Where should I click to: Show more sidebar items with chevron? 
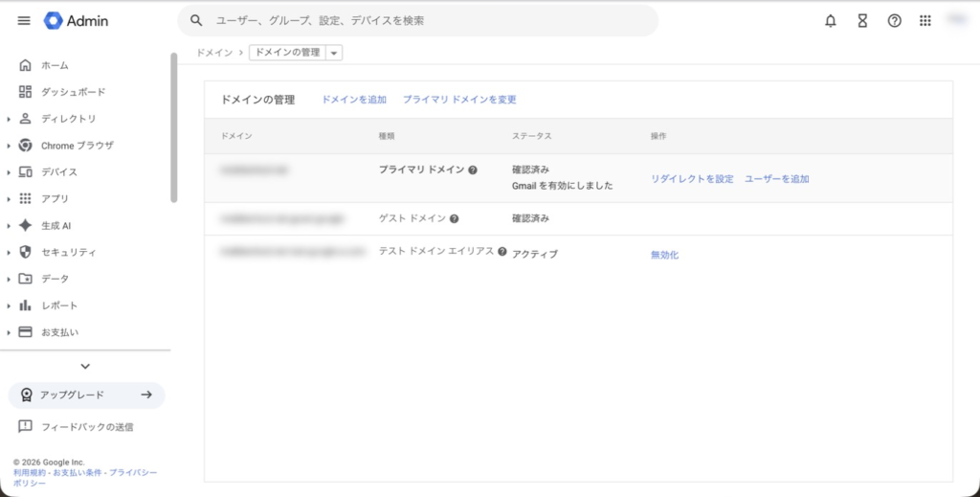pyautogui.click(x=85, y=367)
